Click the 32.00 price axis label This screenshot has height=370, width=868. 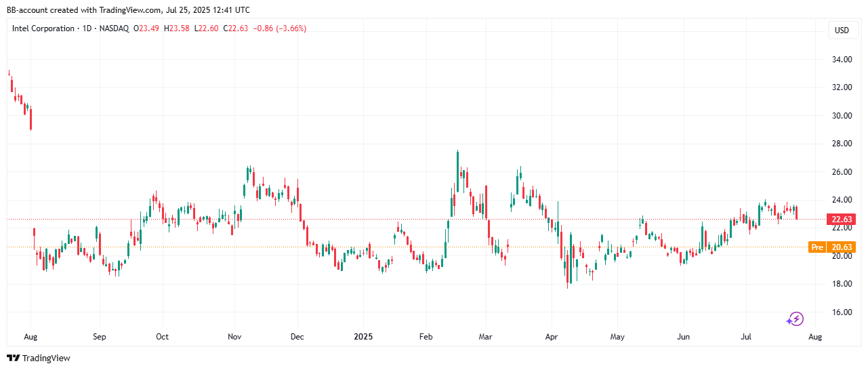pos(843,87)
